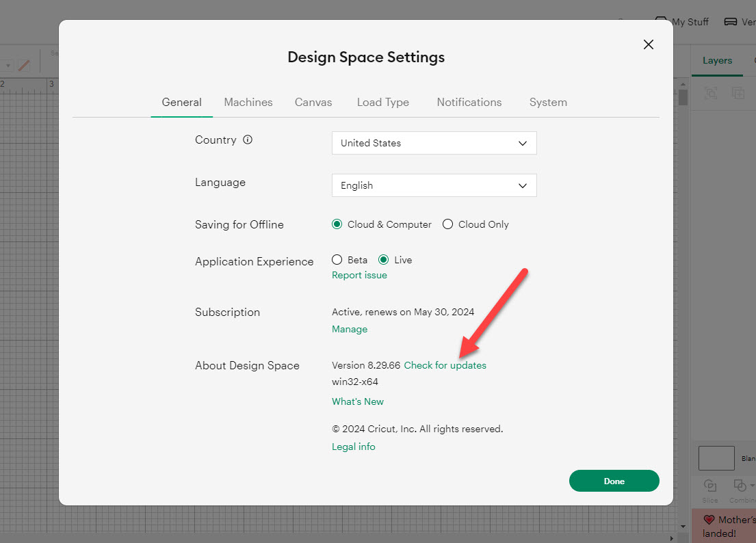756x543 pixels.
Task: Expand the Combine options arrow
Action: pyautogui.click(x=751, y=486)
